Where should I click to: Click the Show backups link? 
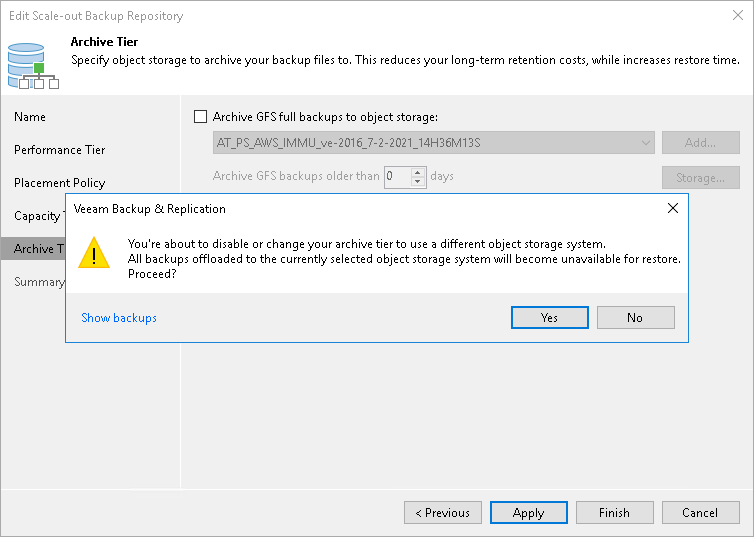[119, 318]
